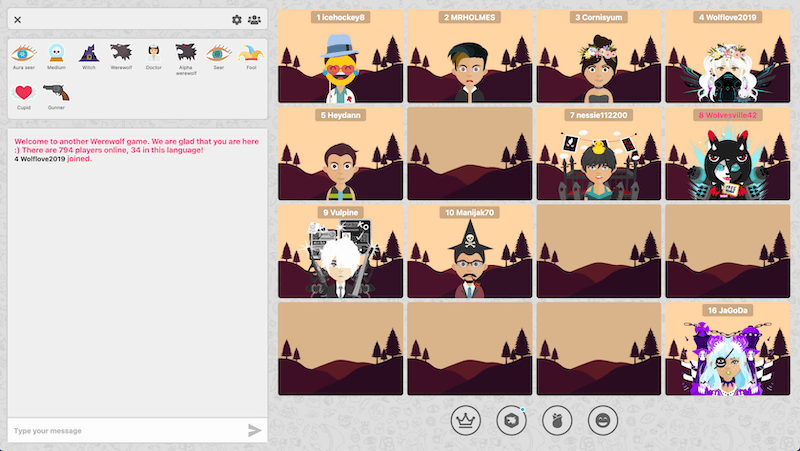Screen dimensions: 800x451
Task: Open the smiley emoji button
Action: click(x=602, y=420)
